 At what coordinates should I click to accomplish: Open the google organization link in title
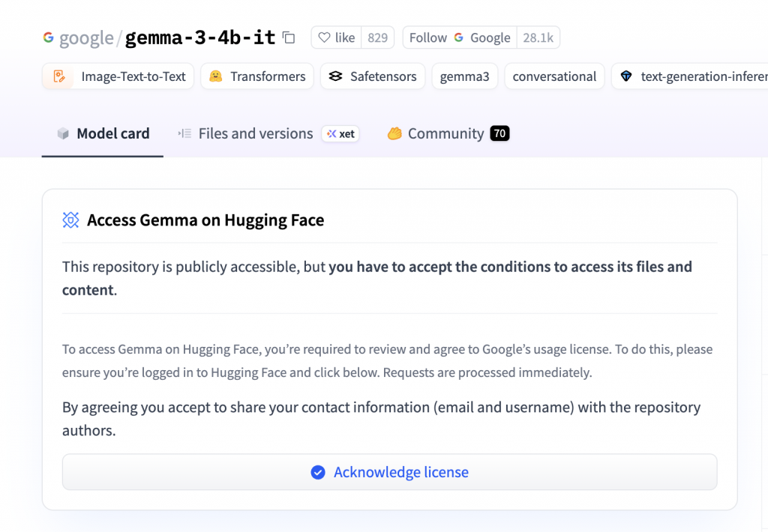tap(86, 37)
